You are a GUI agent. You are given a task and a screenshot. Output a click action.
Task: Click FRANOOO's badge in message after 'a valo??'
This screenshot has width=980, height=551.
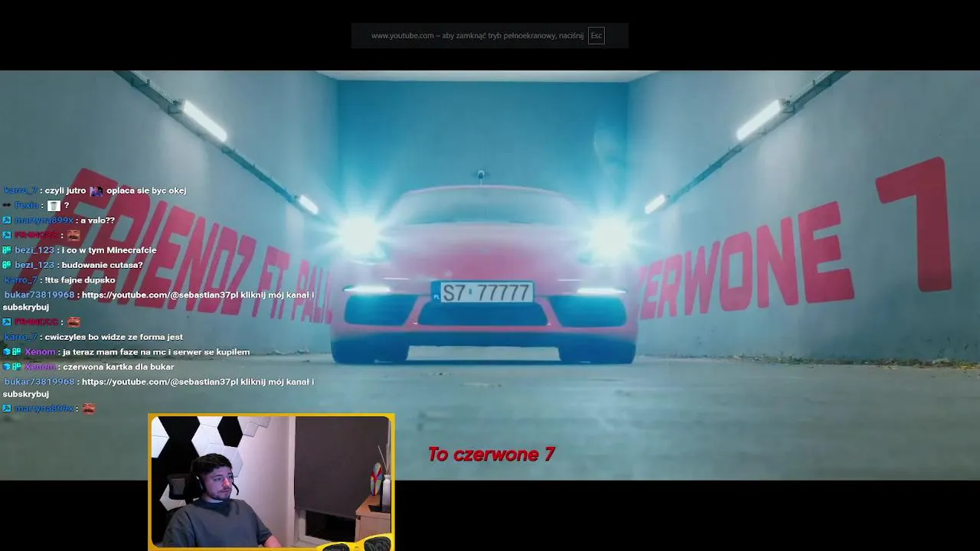click(x=7, y=235)
